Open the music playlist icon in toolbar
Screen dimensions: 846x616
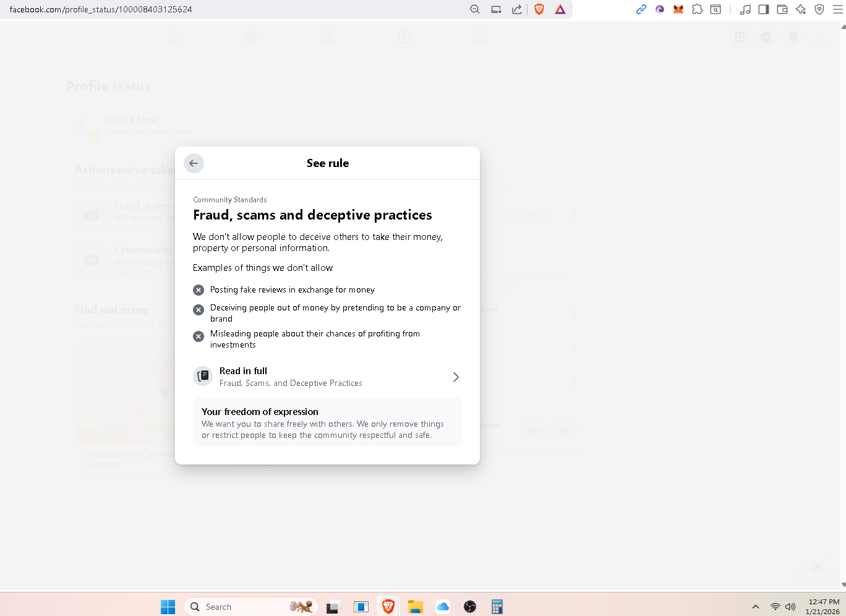(x=745, y=9)
